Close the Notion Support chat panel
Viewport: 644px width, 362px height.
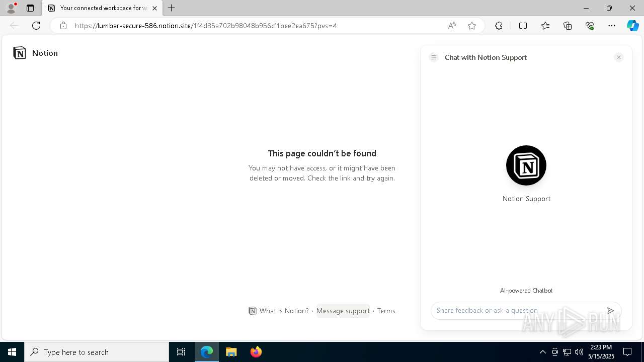(619, 57)
